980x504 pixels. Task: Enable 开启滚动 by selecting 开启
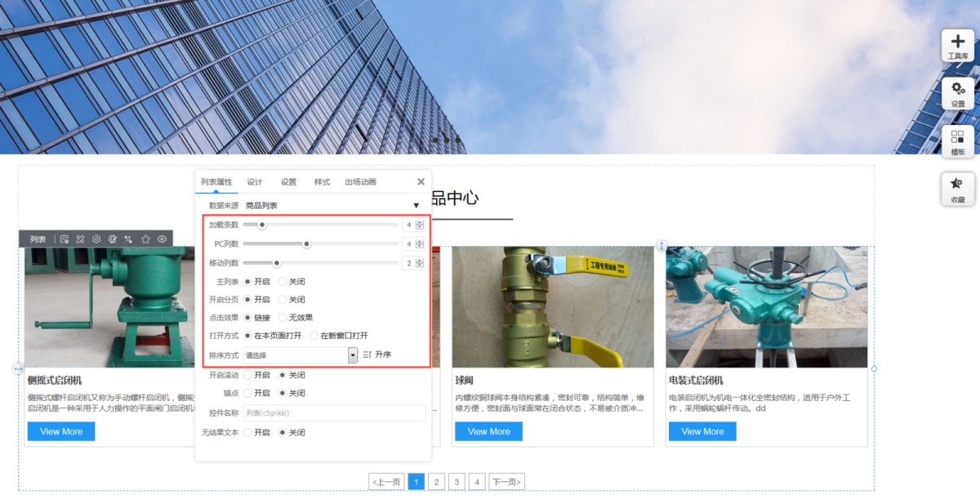[x=248, y=375]
